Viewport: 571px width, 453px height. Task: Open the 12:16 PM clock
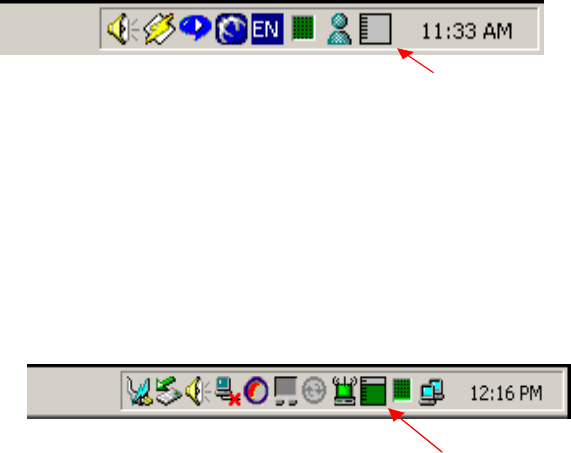[x=507, y=393]
